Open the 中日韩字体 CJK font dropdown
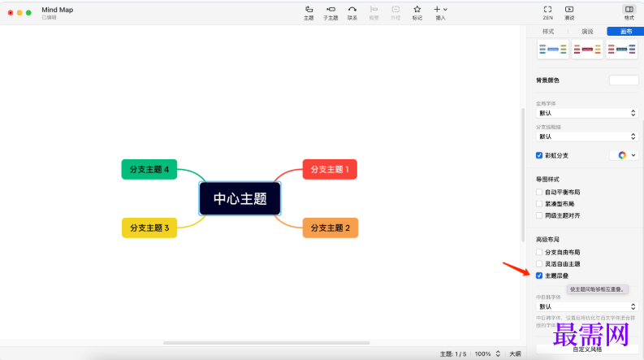 click(x=586, y=306)
